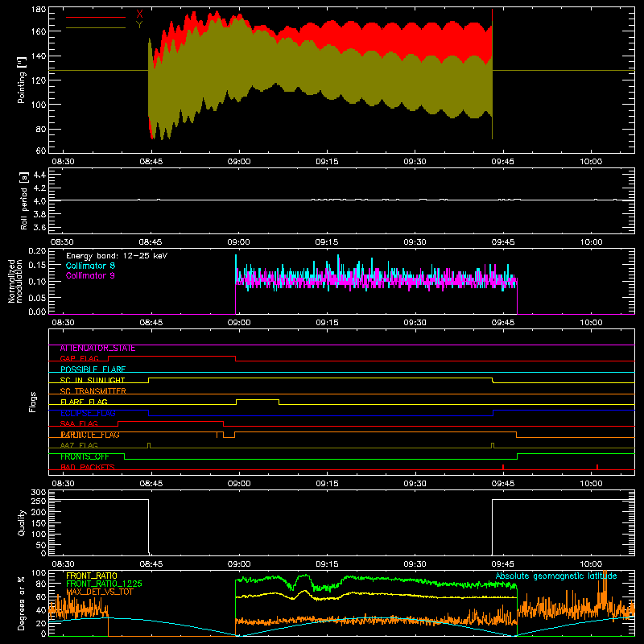
Task: Click the Absolute geomagnetic latitude label
Action: point(556,576)
